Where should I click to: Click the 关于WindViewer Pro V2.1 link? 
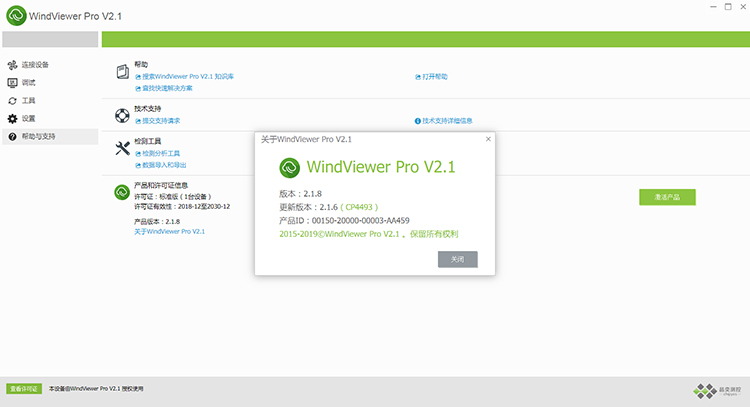pyautogui.click(x=169, y=231)
